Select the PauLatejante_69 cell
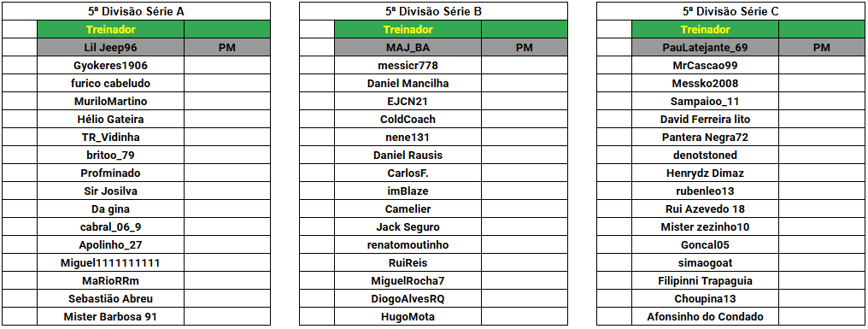Screen dimensions: 868x329 pyautogui.click(x=706, y=48)
